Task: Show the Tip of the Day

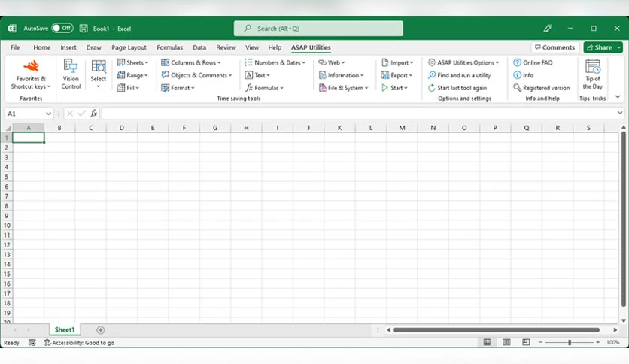Action: [592, 75]
